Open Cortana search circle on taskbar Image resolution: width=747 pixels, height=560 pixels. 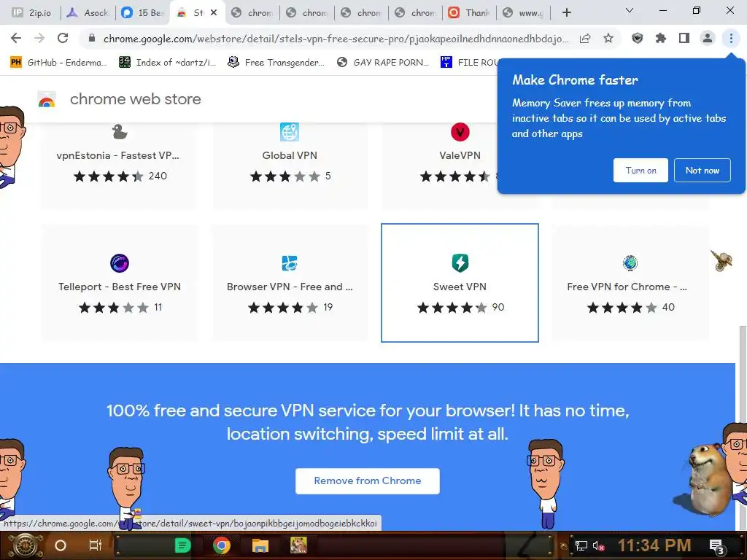click(x=61, y=545)
